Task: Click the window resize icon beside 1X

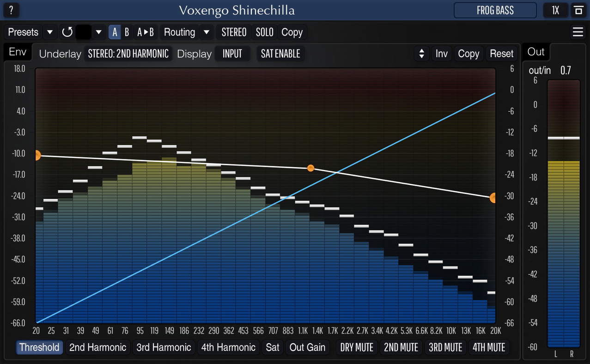Action: pyautogui.click(x=578, y=10)
